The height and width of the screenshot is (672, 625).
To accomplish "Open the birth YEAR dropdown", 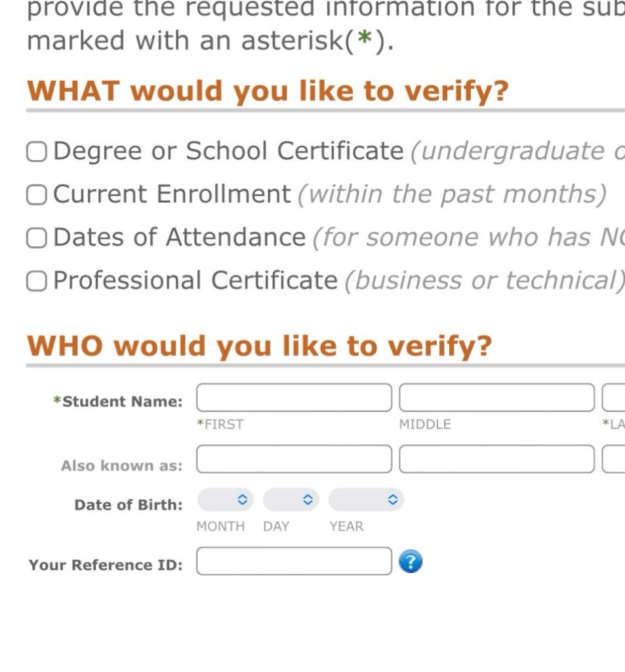I will click(x=366, y=499).
